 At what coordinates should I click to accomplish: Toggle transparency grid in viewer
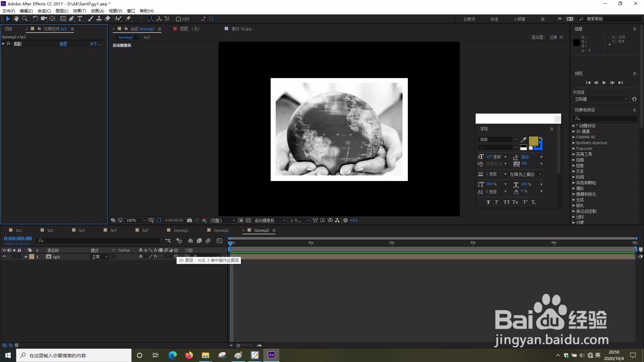pyautogui.click(x=248, y=220)
